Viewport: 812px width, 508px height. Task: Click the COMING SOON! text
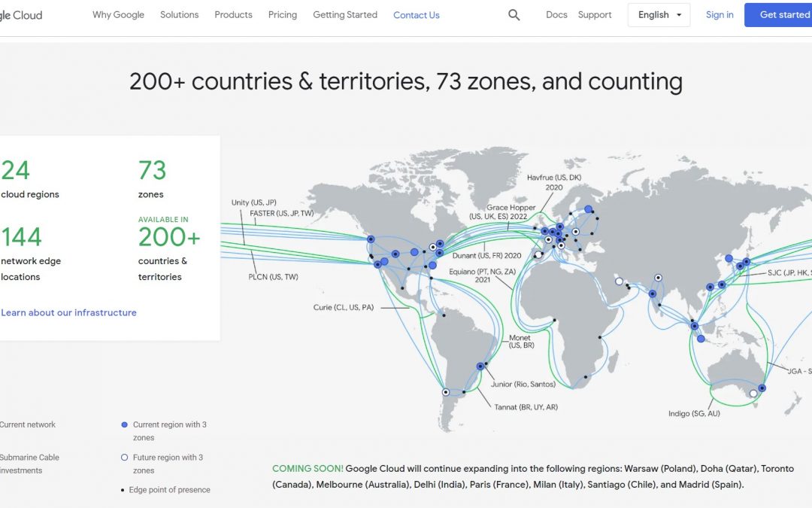308,469
